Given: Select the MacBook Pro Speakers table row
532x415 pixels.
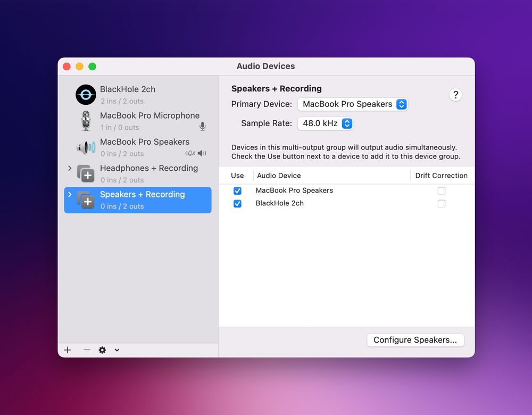Looking at the screenshot, I should tap(346, 190).
